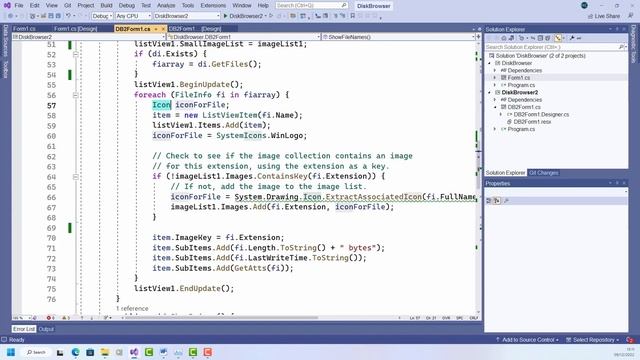This screenshot has width=640, height=360.
Task: Click the Solution Explorer Home icon
Action: (504, 38)
